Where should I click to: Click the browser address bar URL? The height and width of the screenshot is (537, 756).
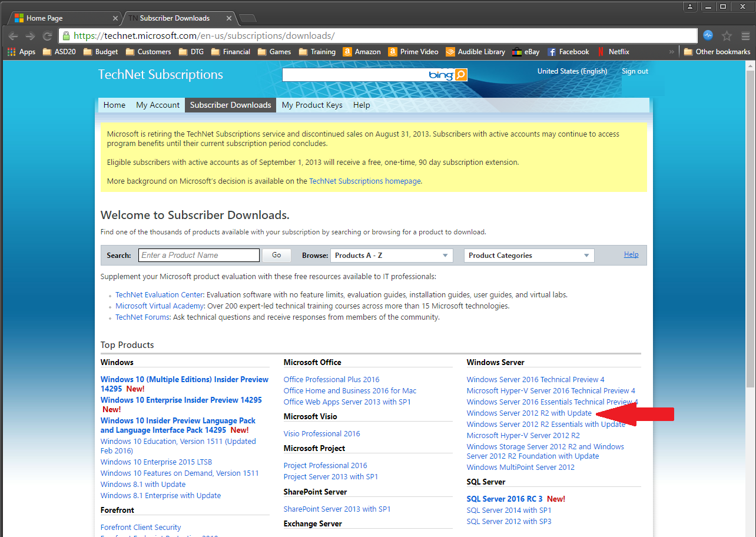click(377, 36)
